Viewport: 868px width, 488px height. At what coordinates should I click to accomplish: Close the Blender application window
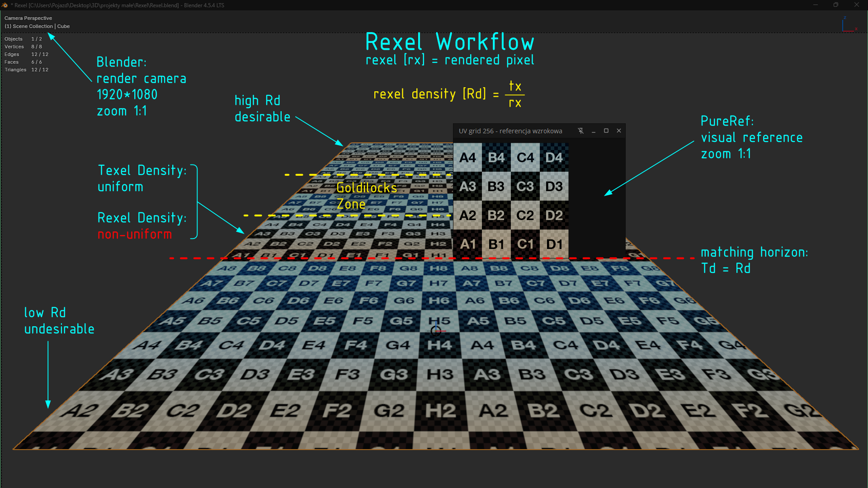(856, 5)
